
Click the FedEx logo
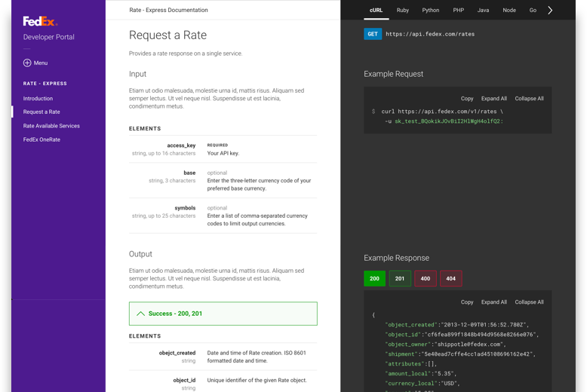[40, 22]
